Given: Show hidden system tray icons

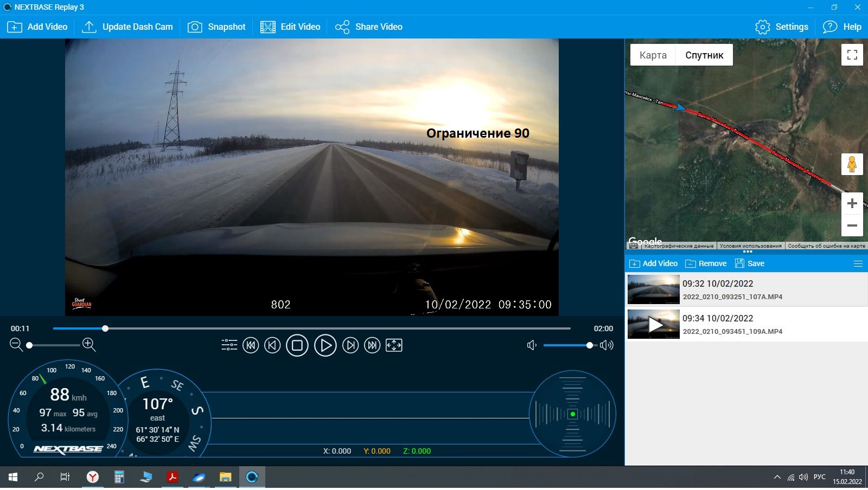Looking at the screenshot, I should tap(777, 477).
